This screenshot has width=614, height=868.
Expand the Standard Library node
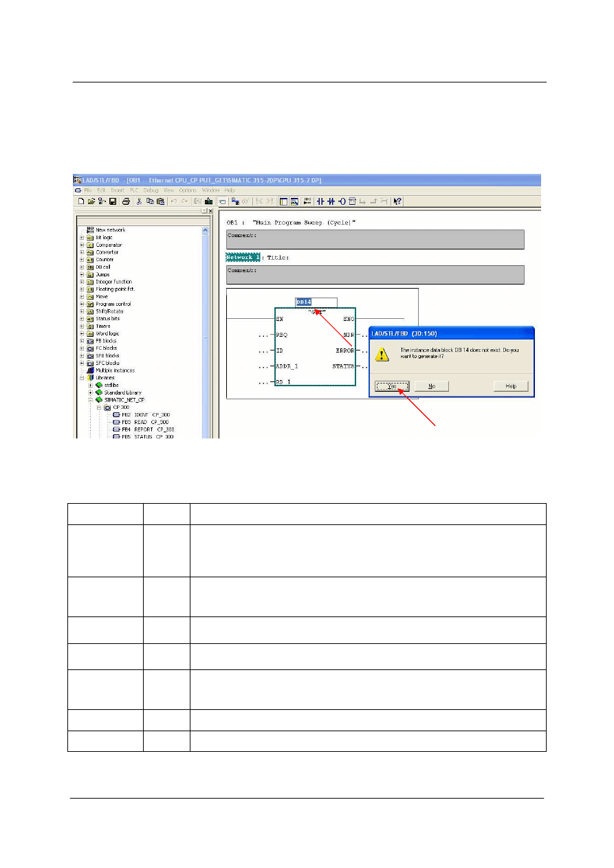[x=90, y=392]
